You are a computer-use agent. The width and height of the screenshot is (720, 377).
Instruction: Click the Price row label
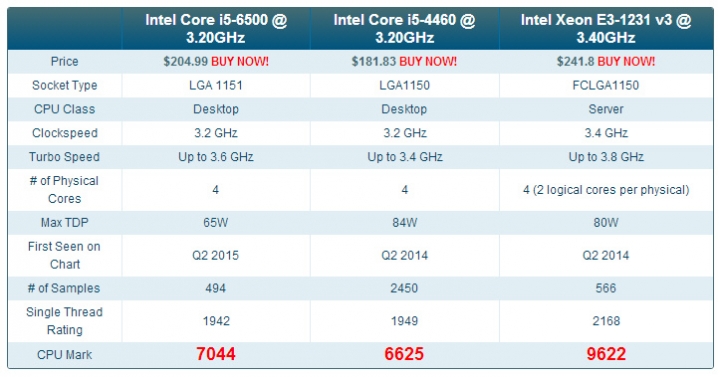(x=64, y=62)
